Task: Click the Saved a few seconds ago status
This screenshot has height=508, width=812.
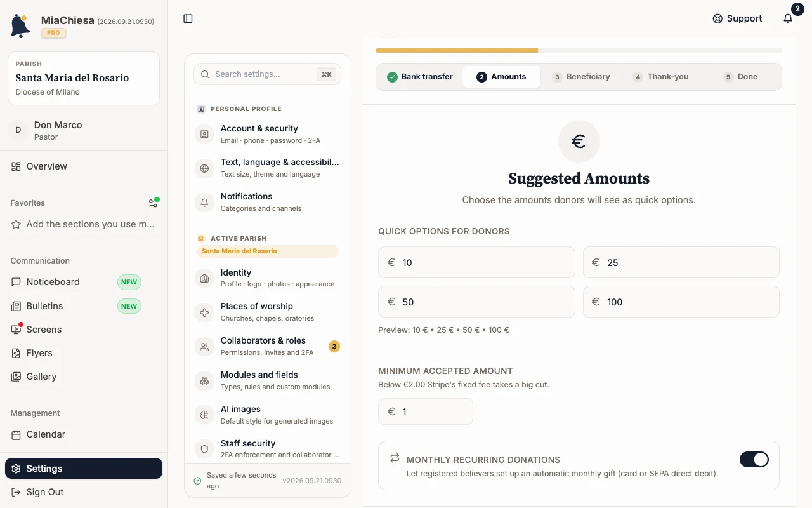Action: coord(242,481)
